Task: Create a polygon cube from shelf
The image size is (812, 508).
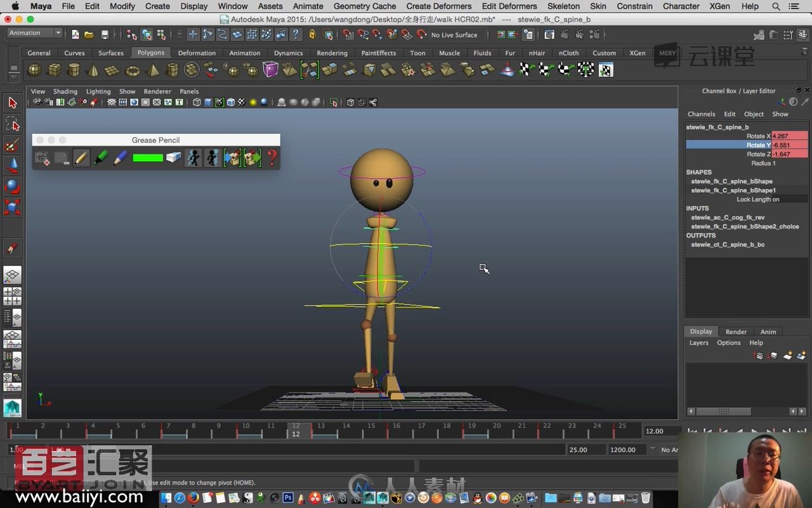Action: click(55, 70)
